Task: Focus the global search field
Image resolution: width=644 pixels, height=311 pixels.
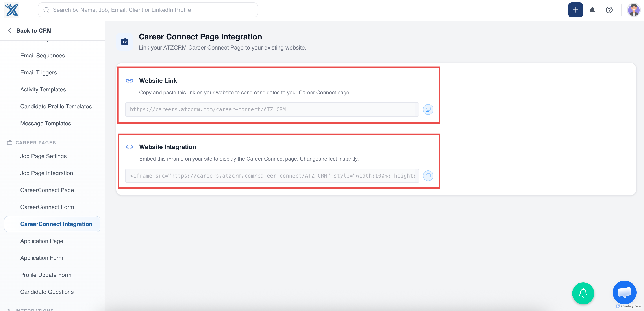Action: point(148,10)
